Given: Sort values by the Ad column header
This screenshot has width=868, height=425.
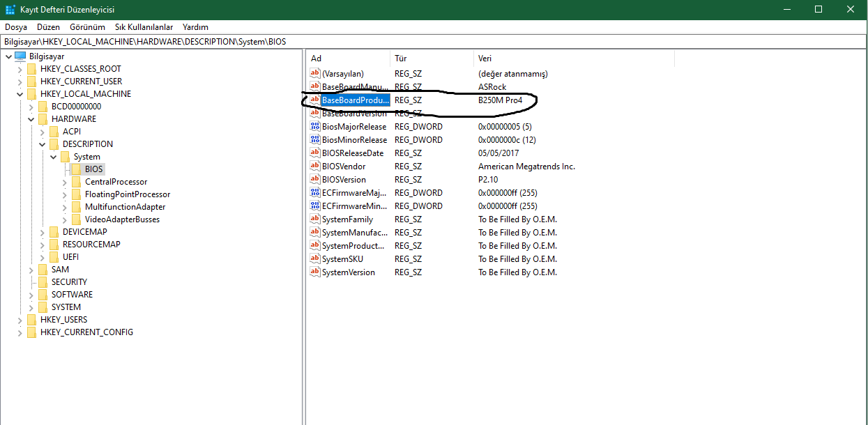Looking at the screenshot, I should [x=349, y=59].
